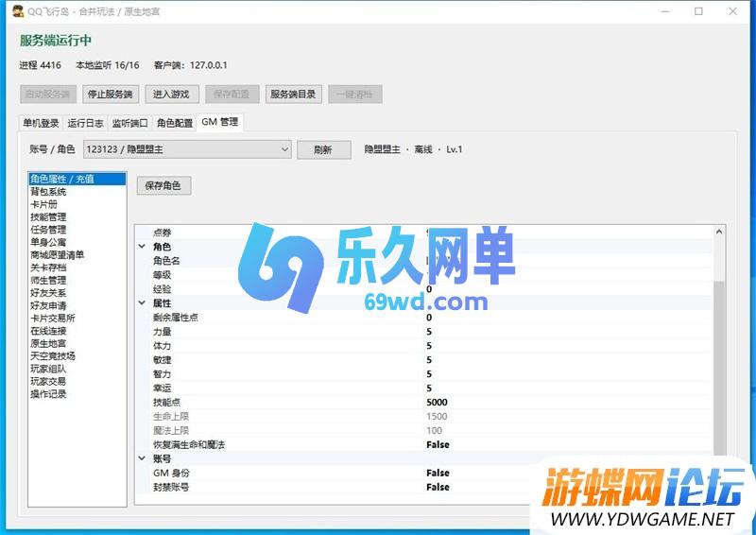This screenshot has height=535, width=756.
Task: Toggle the GM 身份 False value
Action: [x=438, y=473]
